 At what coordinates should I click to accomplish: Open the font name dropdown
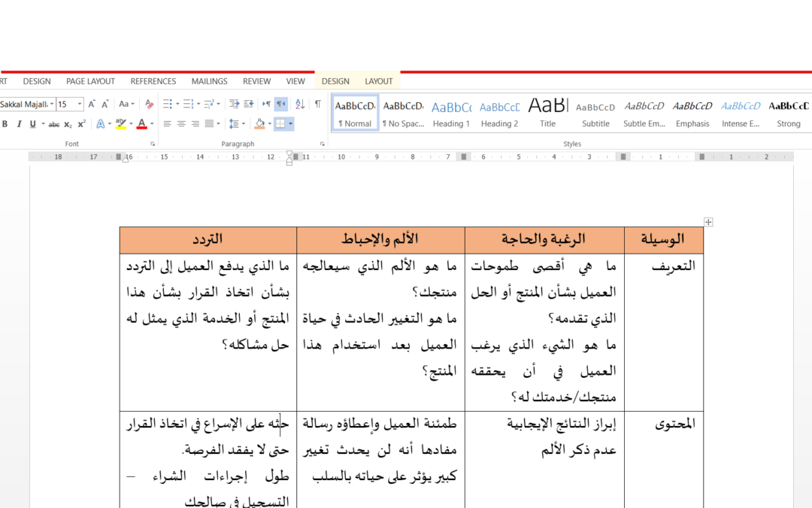tap(51, 105)
